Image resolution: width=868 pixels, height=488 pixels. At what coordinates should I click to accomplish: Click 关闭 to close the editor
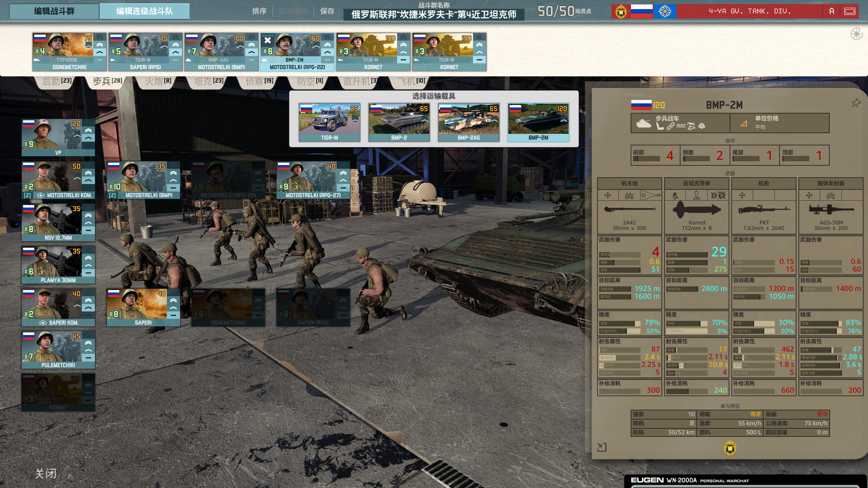coord(46,473)
